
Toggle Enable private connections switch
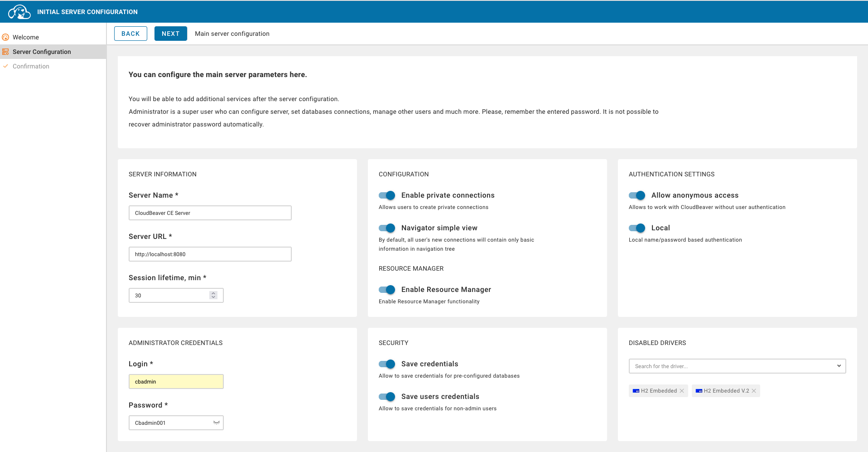tap(387, 195)
